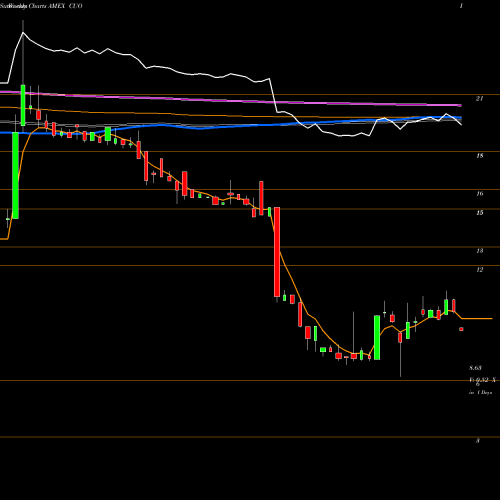Click the price axis label 13
Image resolution: width=500 pixels, height=500 pixels.
coord(479,251)
